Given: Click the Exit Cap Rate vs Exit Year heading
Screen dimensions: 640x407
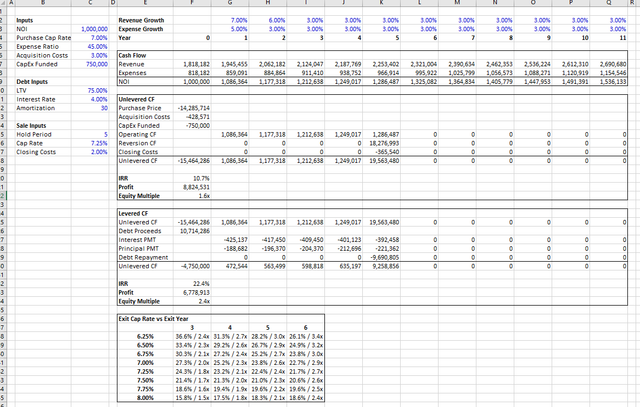Looking at the screenshot, I should click(153, 319).
